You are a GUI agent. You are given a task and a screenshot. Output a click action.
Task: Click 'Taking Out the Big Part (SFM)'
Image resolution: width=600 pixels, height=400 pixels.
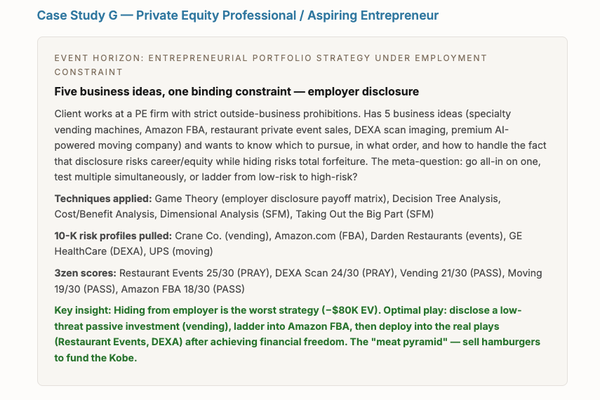pyautogui.click(x=365, y=214)
